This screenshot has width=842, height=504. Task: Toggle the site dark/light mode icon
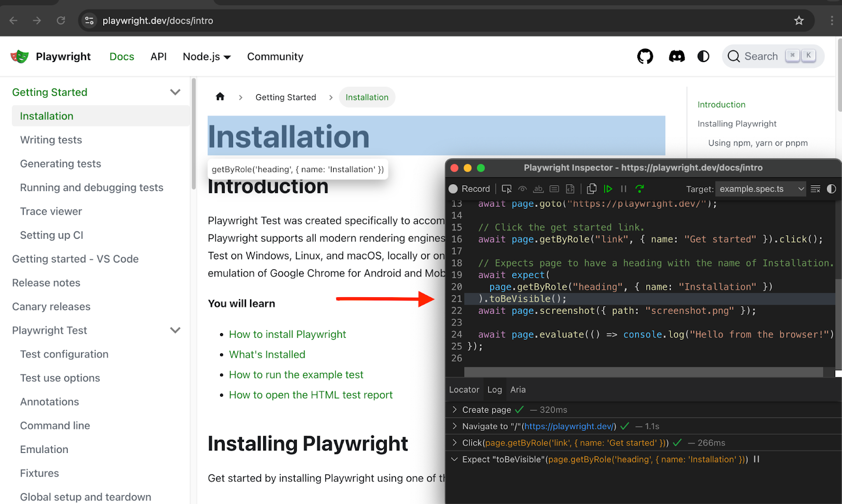click(x=704, y=56)
